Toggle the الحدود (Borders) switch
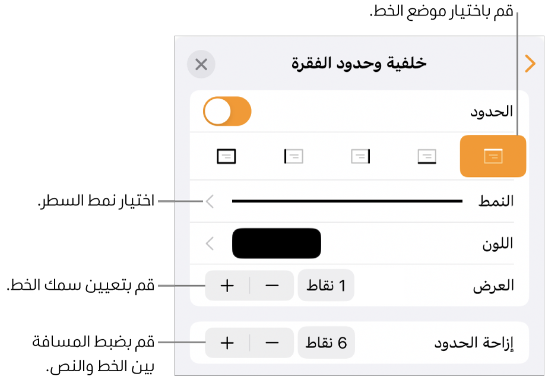The image size is (545, 392). [x=227, y=112]
